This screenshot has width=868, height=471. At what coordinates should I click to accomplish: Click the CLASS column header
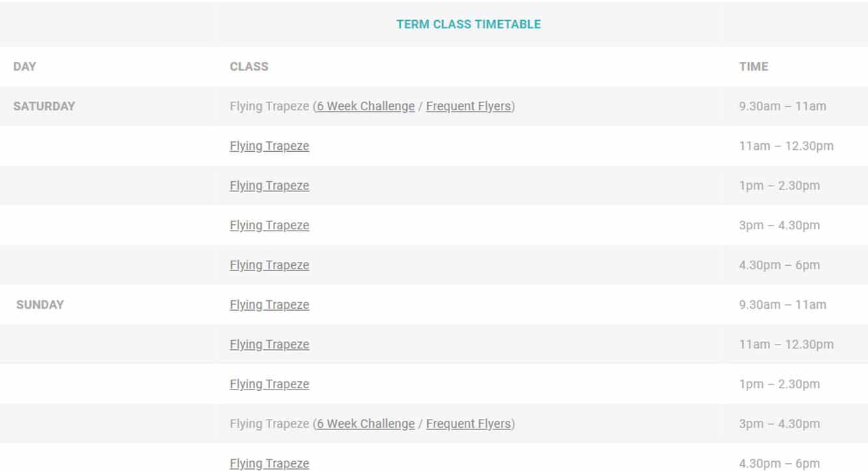click(249, 66)
